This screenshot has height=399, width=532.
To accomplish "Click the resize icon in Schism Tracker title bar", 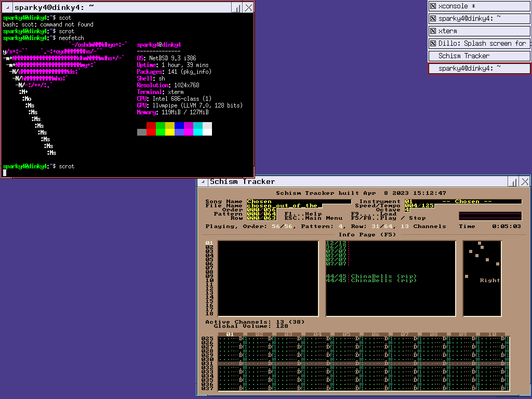I will tap(513, 182).
